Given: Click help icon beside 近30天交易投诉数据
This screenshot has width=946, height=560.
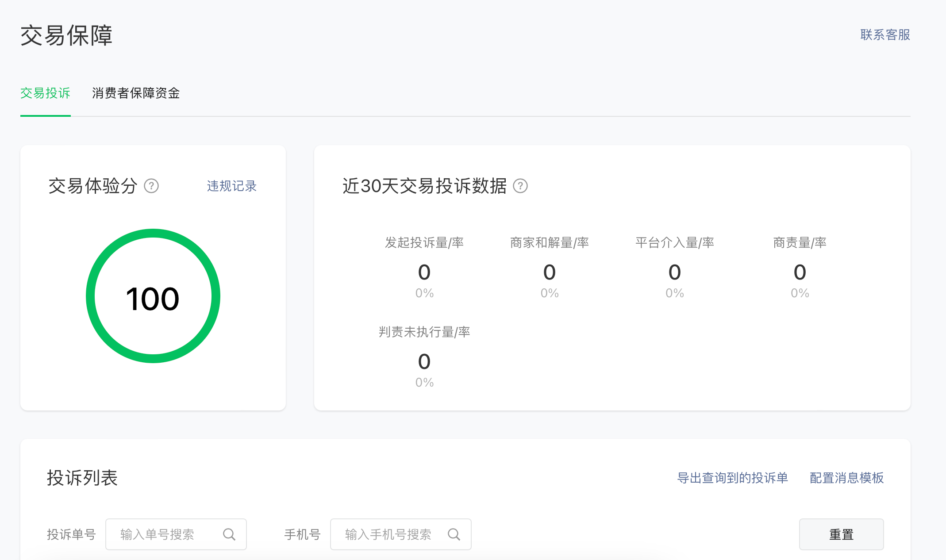Looking at the screenshot, I should (x=520, y=186).
